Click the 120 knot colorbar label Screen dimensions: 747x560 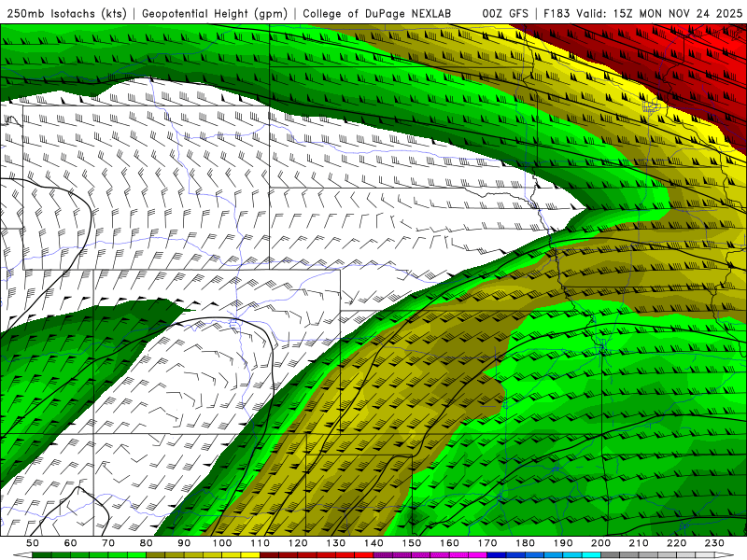tap(298, 543)
